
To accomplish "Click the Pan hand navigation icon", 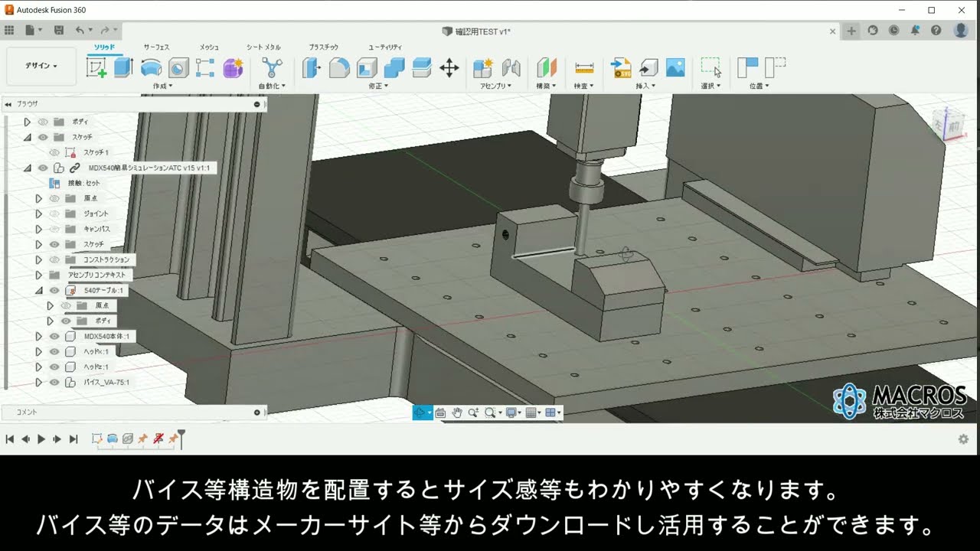I will tap(457, 412).
